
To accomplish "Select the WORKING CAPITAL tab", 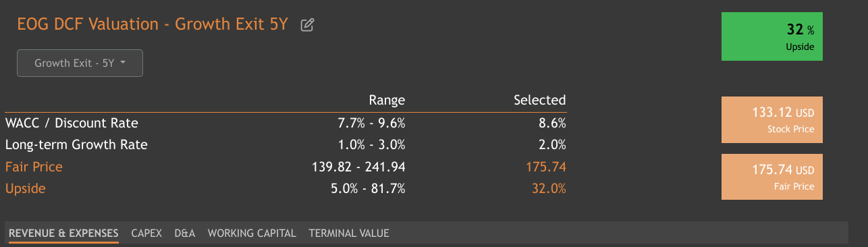I will pyautogui.click(x=252, y=233).
